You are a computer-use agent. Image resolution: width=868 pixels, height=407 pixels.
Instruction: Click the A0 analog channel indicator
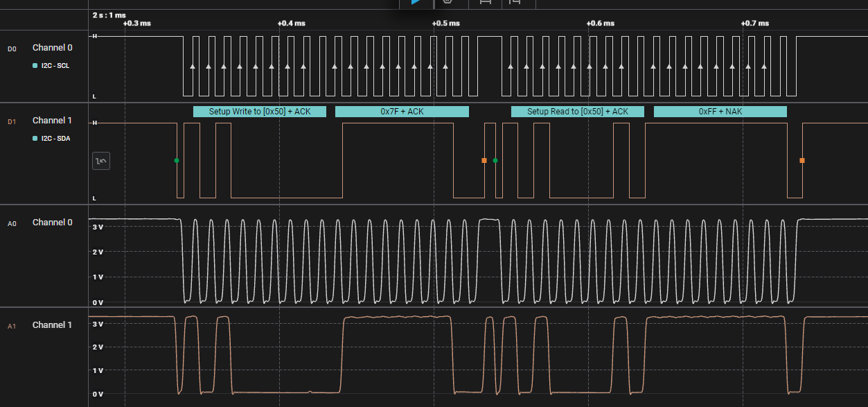pyautogui.click(x=11, y=223)
